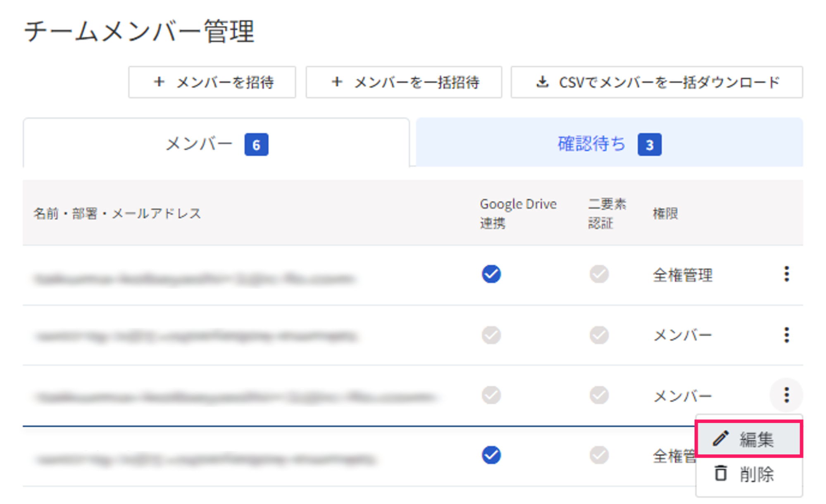Click blue Google Drive check in fourth row
Screen dimensions: 826x504
click(x=491, y=455)
